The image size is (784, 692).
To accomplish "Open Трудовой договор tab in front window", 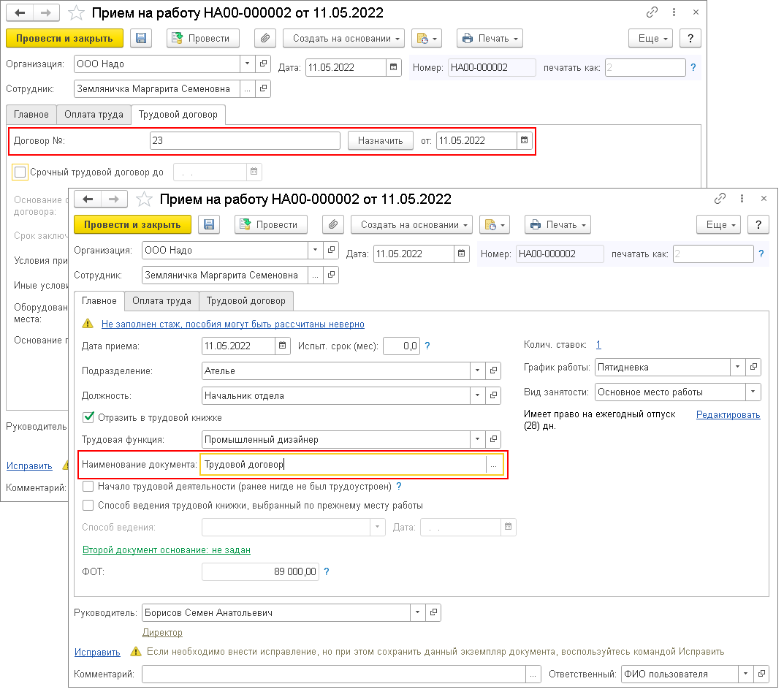I will point(246,300).
